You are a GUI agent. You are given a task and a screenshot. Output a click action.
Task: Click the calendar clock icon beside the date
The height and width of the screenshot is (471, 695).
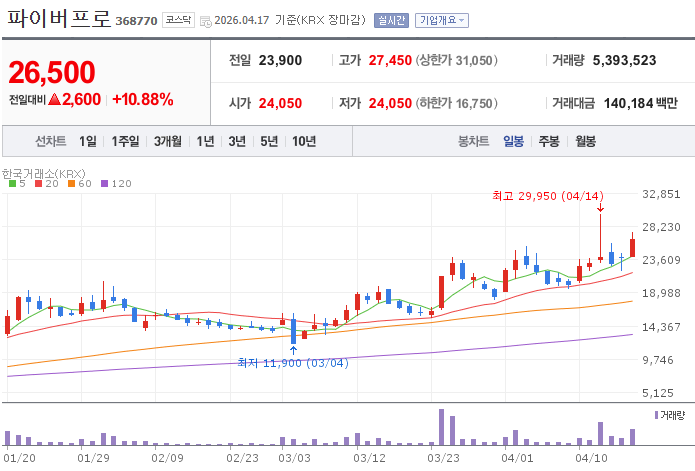pyautogui.click(x=206, y=21)
